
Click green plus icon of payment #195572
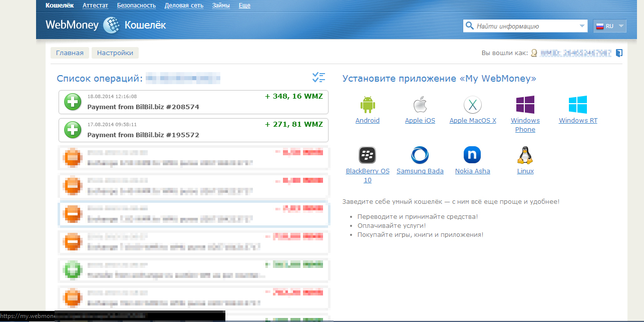coord(73,130)
